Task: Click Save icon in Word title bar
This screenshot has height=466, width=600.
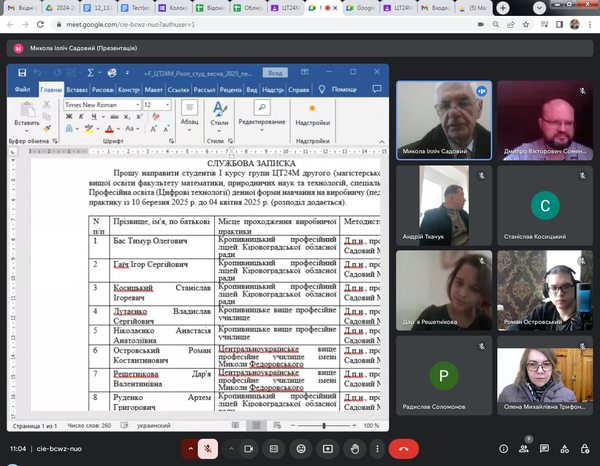Action: (x=20, y=73)
